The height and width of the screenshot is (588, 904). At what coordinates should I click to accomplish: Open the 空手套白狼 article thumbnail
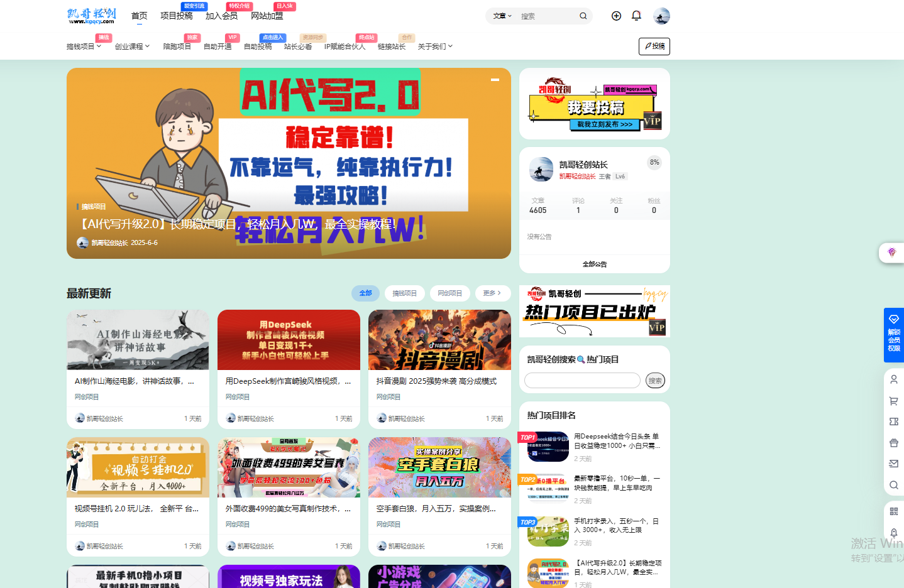click(x=439, y=467)
